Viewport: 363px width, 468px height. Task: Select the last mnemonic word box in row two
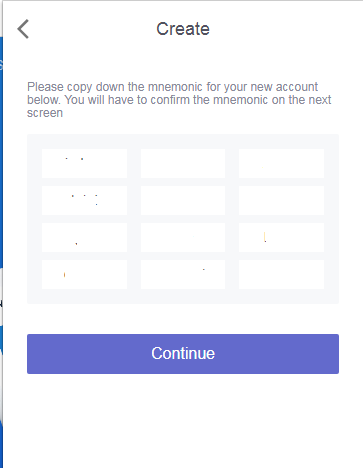pyautogui.click(x=281, y=200)
